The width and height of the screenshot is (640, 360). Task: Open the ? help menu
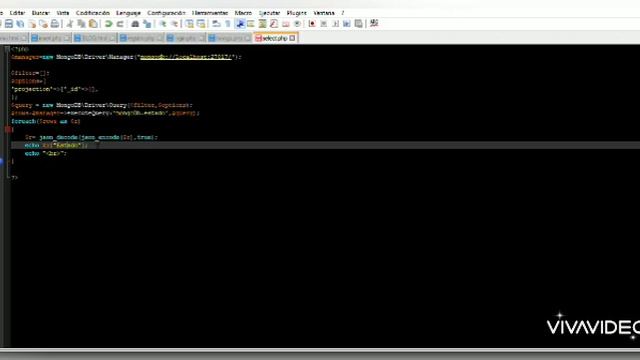pos(343,13)
